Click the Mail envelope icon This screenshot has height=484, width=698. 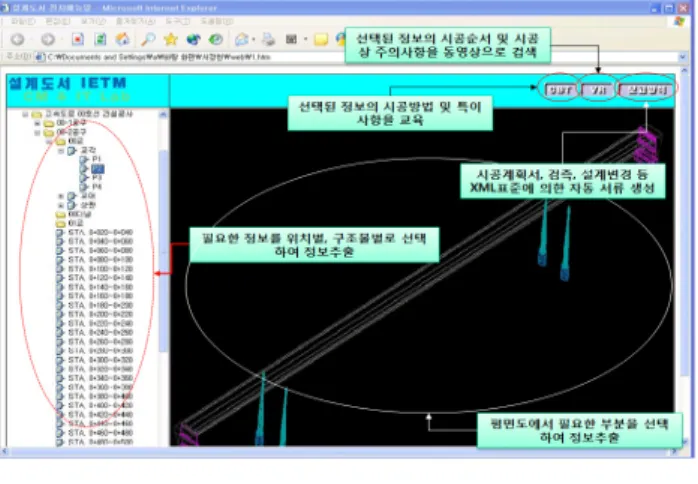[x=242, y=40]
